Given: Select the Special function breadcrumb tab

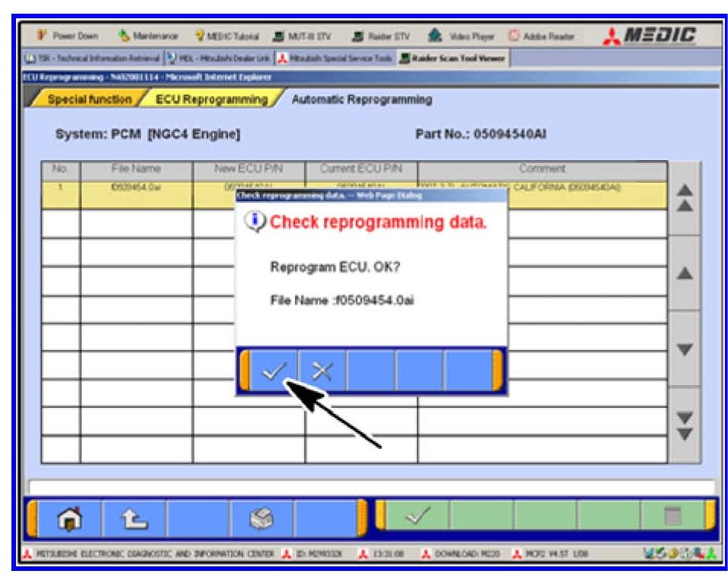Looking at the screenshot, I should pyautogui.click(x=88, y=99).
